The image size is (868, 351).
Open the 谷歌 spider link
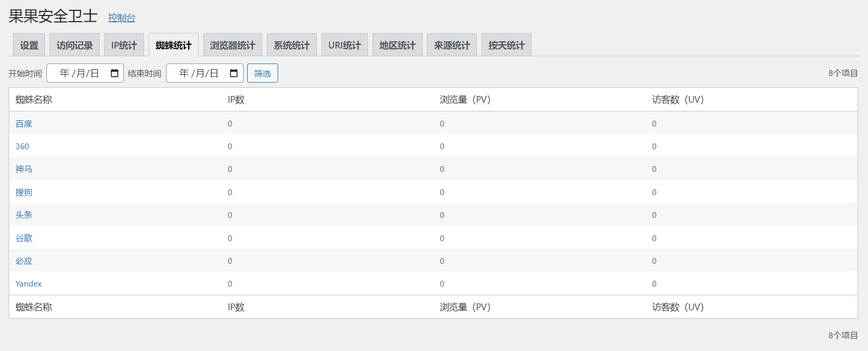[24, 238]
